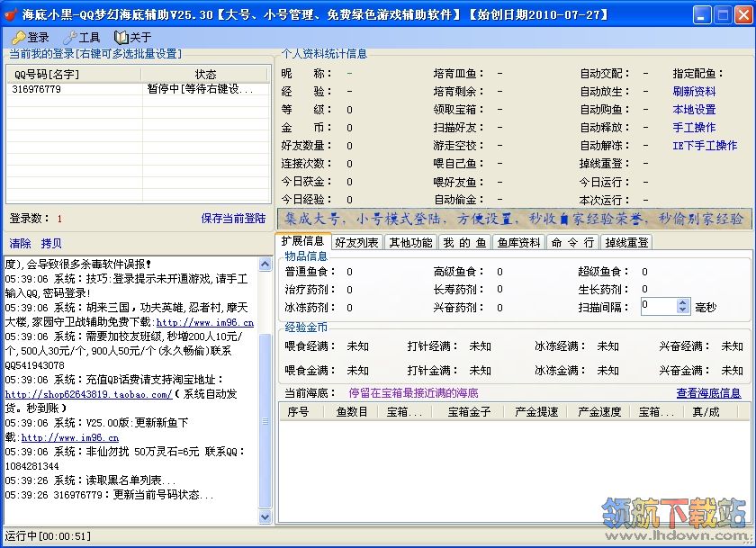Switch to the 好友列表 tab
This screenshot has height=548, width=756.
tap(356, 242)
